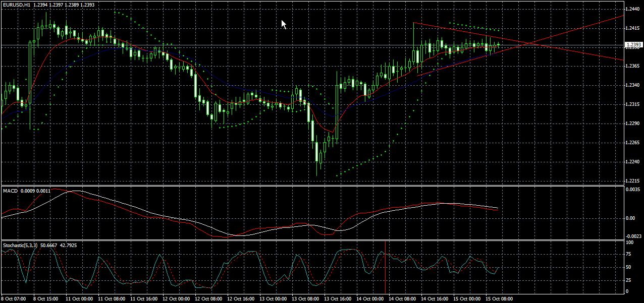
Task: Click the vertical line in Stochastic window
Action: 386,272
